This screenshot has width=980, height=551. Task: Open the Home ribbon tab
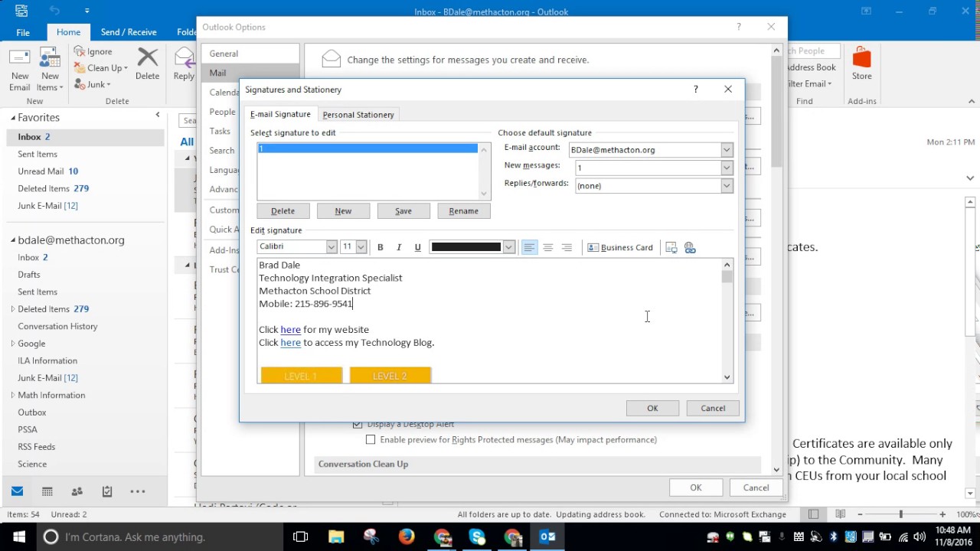click(68, 32)
